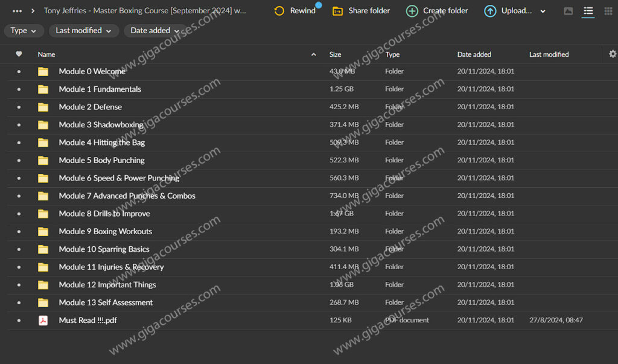Sort files by Size column

coord(335,54)
